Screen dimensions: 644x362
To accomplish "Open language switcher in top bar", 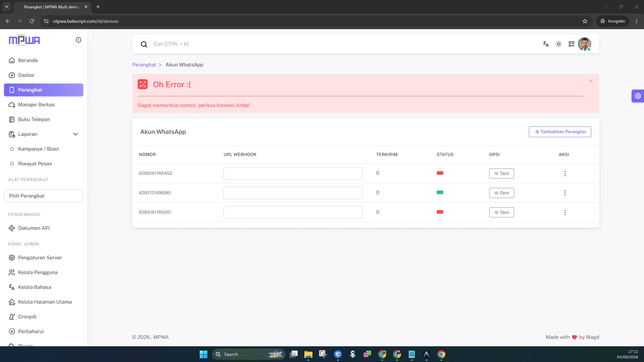I will click(x=546, y=44).
